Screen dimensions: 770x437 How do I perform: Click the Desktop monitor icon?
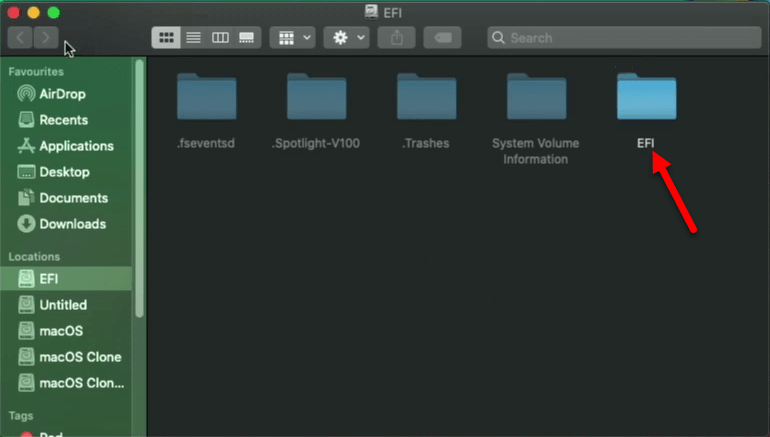point(26,172)
